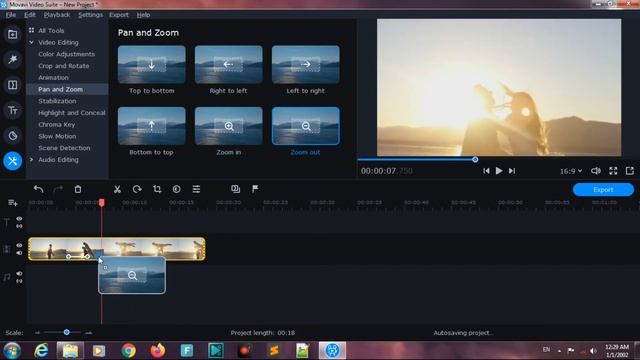Image resolution: width=640 pixels, height=360 pixels.
Task: Rotate the clip with rotate icon
Action: coord(137,189)
